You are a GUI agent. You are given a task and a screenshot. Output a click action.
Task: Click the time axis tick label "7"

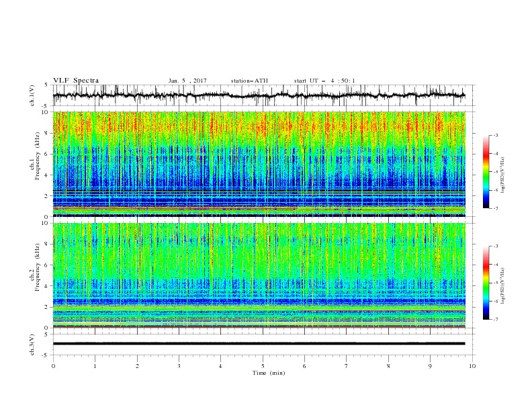click(347, 366)
